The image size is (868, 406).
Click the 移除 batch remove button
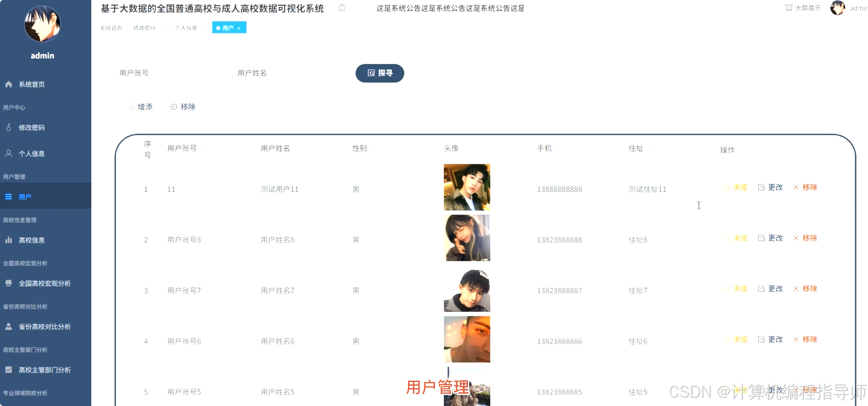click(x=183, y=107)
